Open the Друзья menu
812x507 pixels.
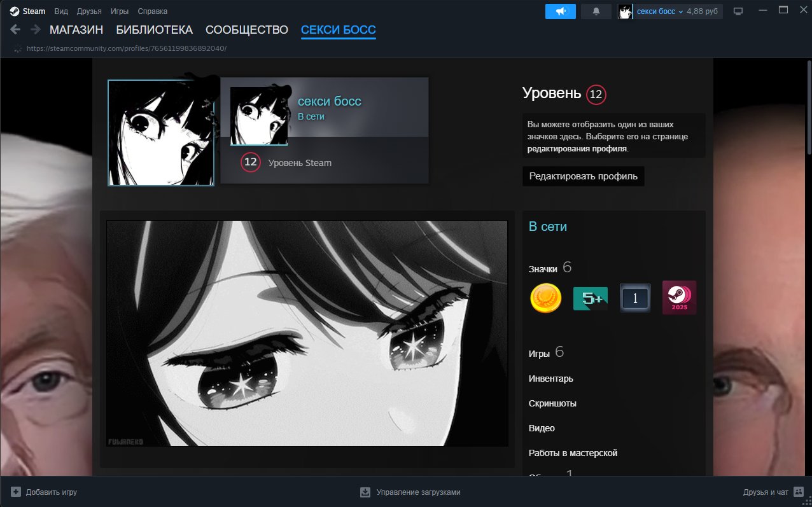(88, 11)
